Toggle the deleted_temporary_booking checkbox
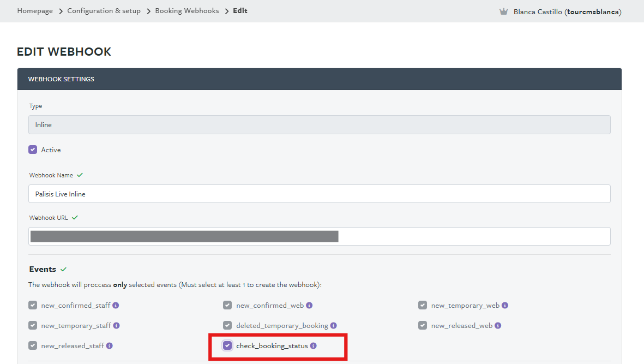This screenshot has height=364, width=644. click(227, 326)
